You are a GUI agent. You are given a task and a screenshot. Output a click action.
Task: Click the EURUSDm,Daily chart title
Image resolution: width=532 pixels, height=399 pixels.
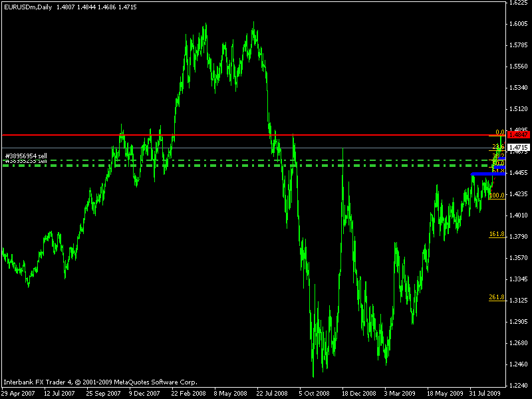coord(25,7)
